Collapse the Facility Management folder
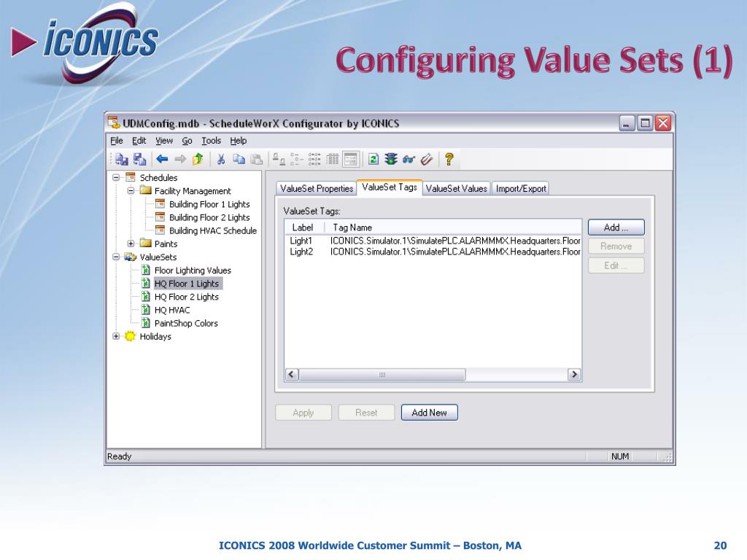 131,191
